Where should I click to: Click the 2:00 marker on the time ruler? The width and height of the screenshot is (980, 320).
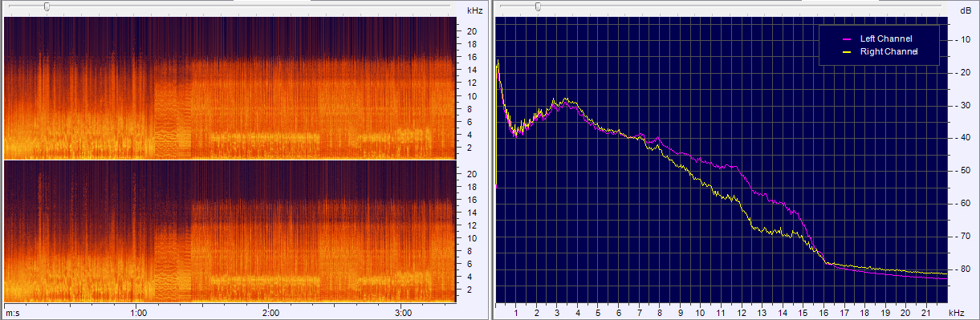click(x=270, y=313)
